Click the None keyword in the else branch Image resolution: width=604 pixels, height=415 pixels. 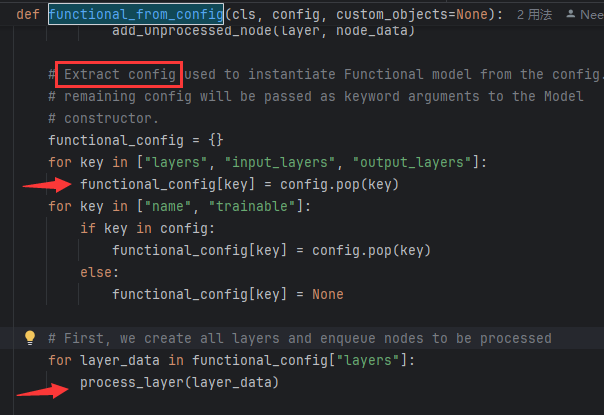click(x=327, y=294)
